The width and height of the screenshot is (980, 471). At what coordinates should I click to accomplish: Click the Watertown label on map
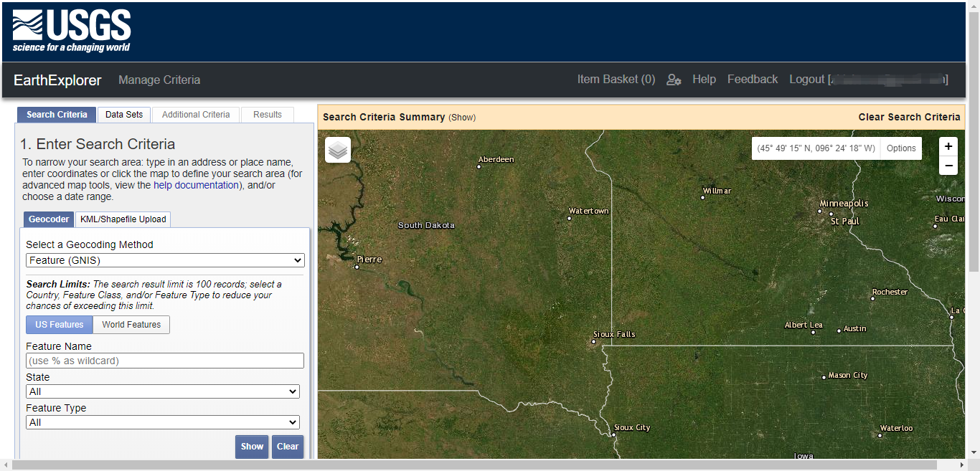tap(588, 211)
